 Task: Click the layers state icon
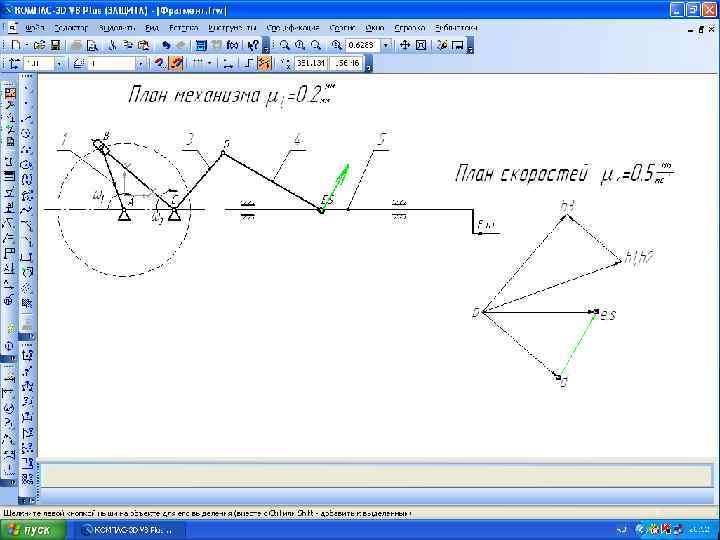[x=79, y=63]
